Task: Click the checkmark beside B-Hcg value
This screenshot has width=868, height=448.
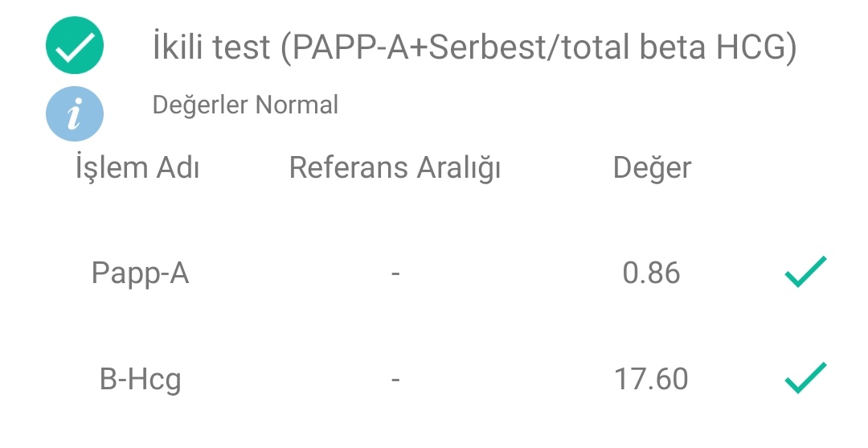Action: 805,378
